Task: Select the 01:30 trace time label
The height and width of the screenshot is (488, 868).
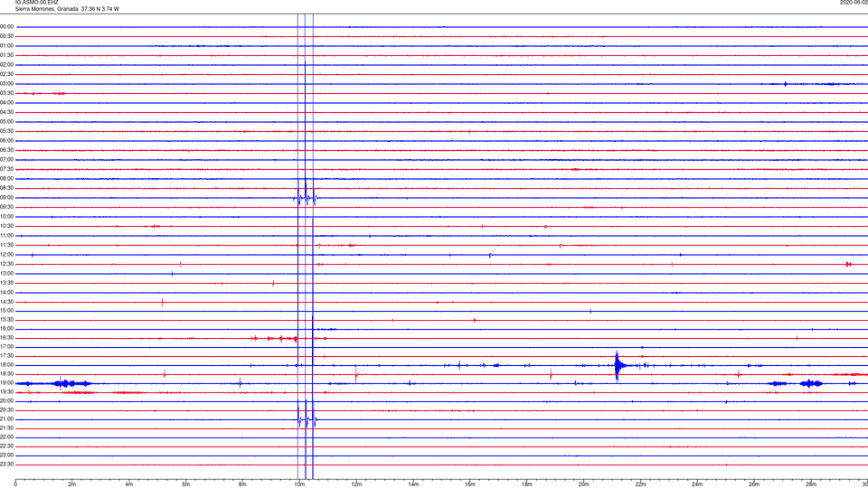Action: click(x=6, y=55)
